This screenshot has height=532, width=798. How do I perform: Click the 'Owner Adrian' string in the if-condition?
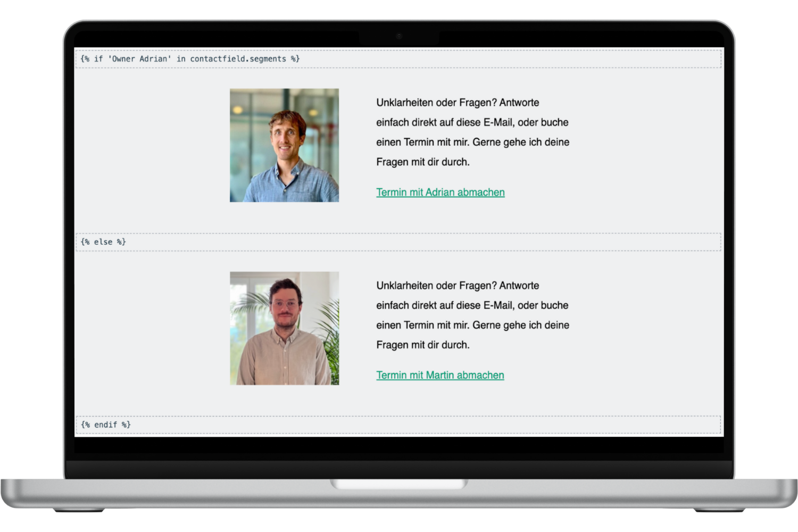coord(139,59)
